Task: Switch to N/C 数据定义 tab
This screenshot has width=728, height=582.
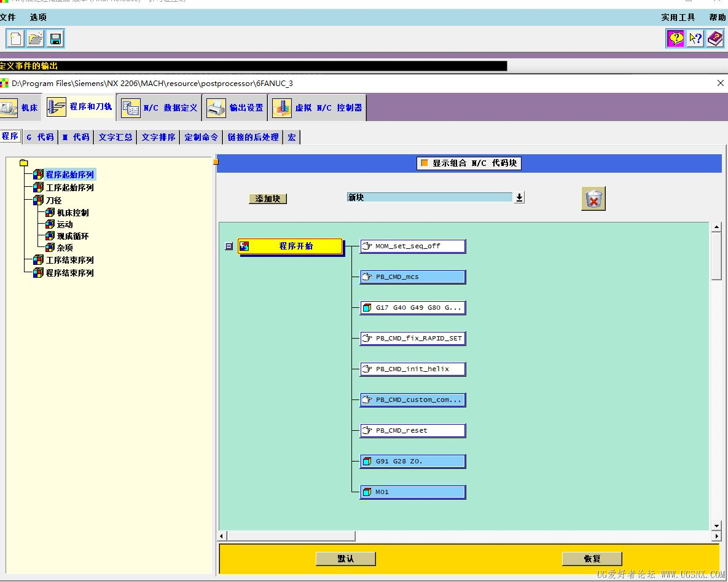Action: tap(159, 108)
